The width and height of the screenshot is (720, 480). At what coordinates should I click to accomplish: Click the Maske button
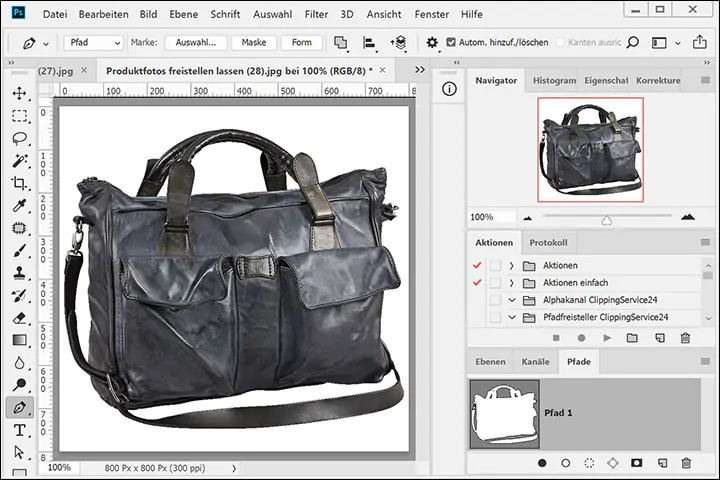(253, 43)
